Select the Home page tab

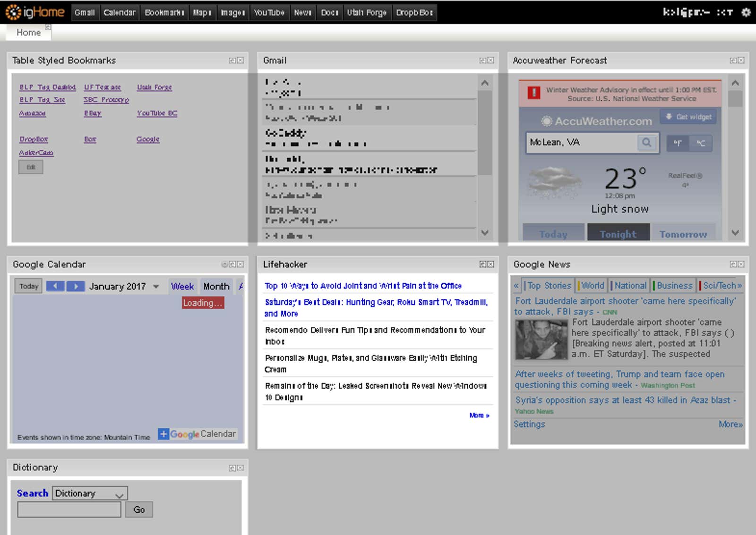[29, 33]
